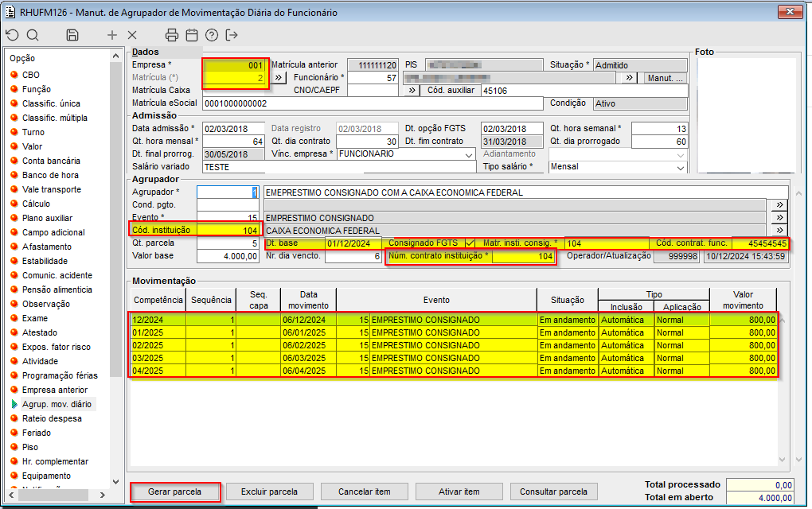
Task: Select Agrup. mov. diário option
Action: (57, 404)
